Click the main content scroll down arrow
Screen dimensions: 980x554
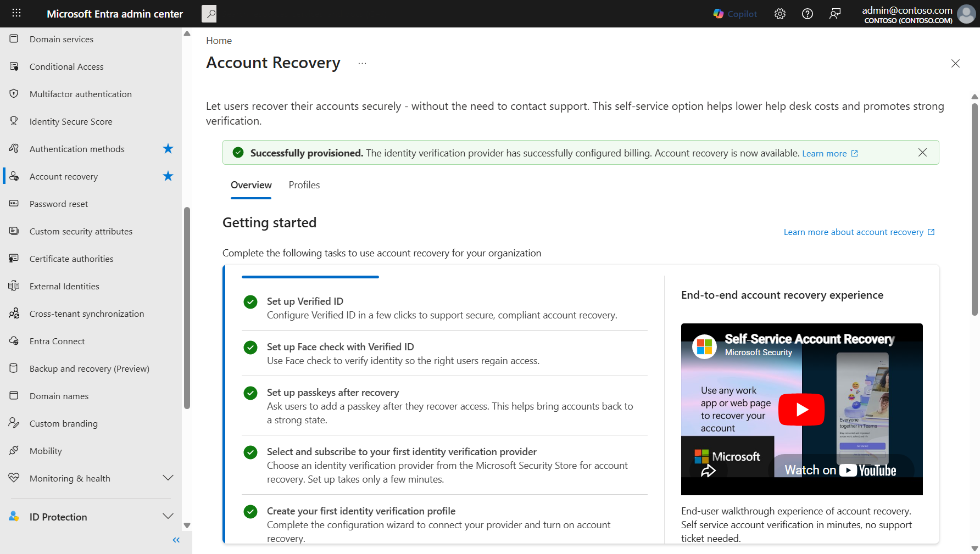[x=975, y=548]
